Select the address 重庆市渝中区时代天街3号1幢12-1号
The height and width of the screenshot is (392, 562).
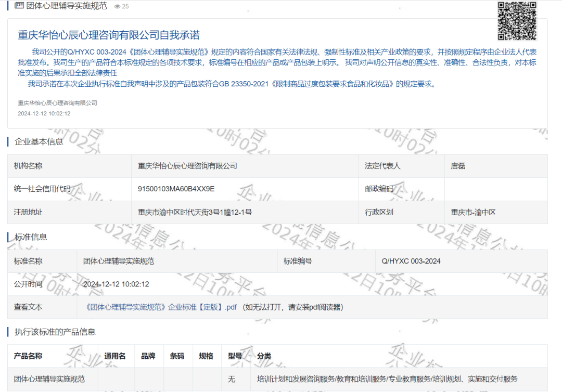(195, 212)
